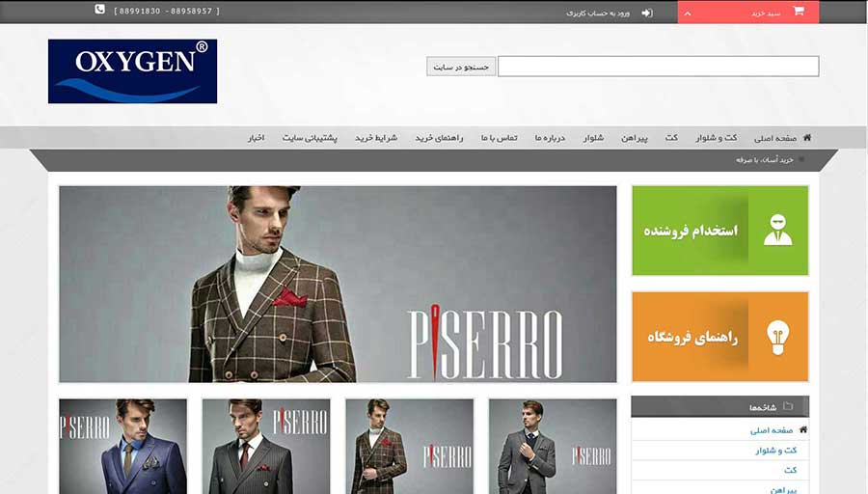Click ورود به حساب کاربری login link
Image resolution: width=868 pixels, height=494 pixels.
597,13
